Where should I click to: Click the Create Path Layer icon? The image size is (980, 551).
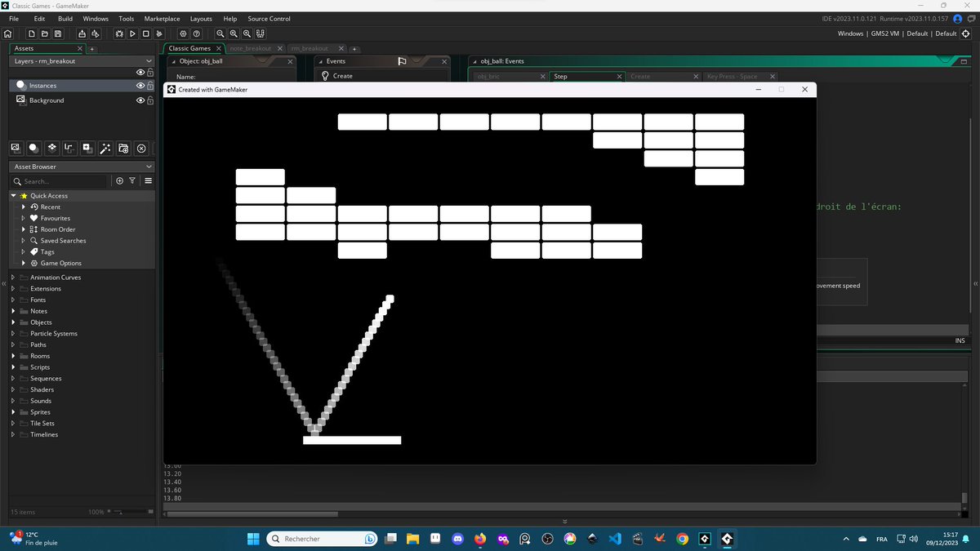click(x=69, y=148)
